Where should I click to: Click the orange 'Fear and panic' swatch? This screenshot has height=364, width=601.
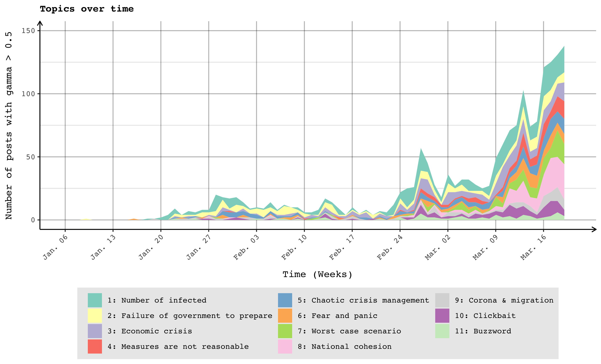tap(285, 316)
